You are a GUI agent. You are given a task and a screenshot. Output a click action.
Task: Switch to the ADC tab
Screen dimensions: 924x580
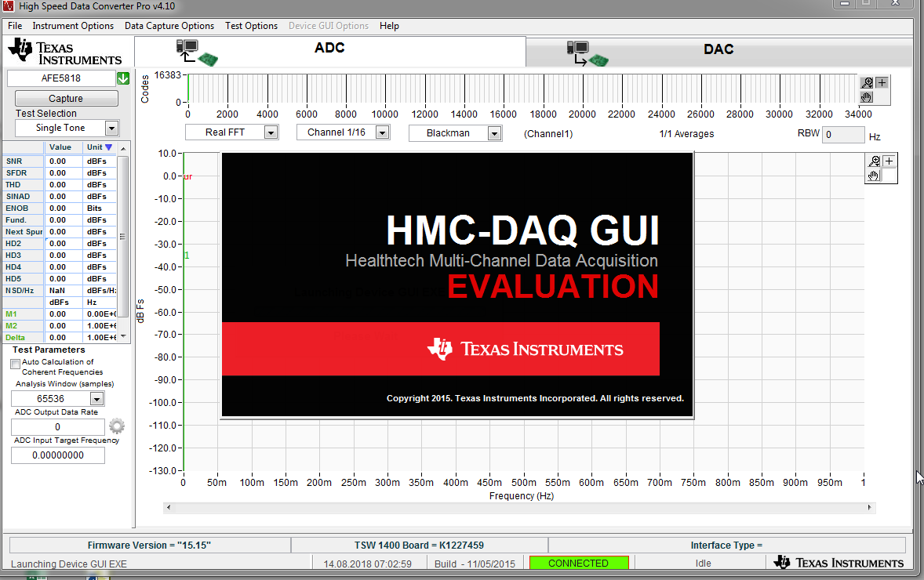point(329,51)
